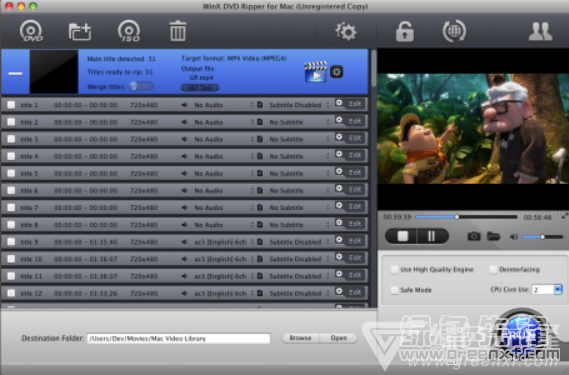Viewport: 569px width, 375px height.
Task: Click the SET TAG button
Action: 200,87
